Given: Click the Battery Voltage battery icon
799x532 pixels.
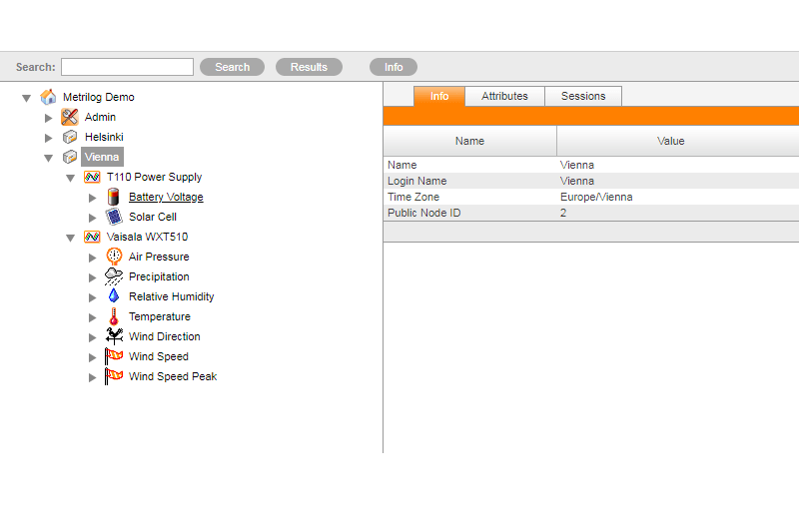Looking at the screenshot, I should [x=113, y=197].
